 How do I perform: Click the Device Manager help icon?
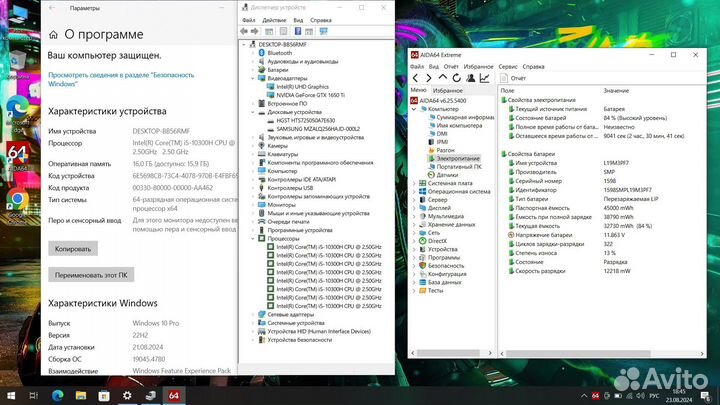[298, 31]
